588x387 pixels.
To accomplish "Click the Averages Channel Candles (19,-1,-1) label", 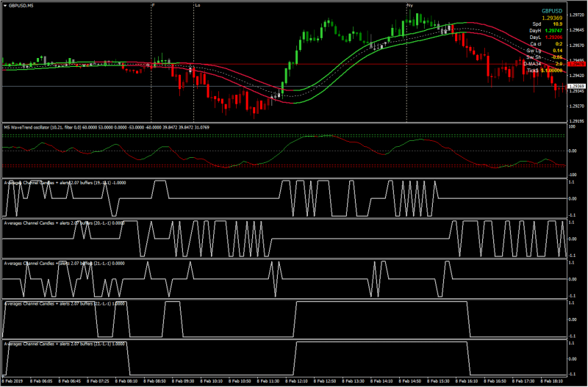I will click(x=65, y=183).
